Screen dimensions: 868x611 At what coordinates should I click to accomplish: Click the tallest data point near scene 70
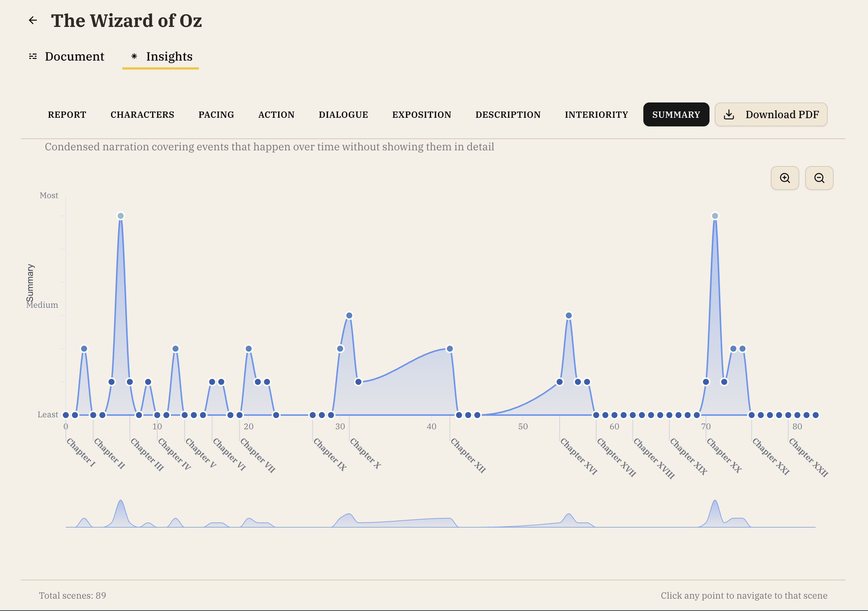[714, 216]
